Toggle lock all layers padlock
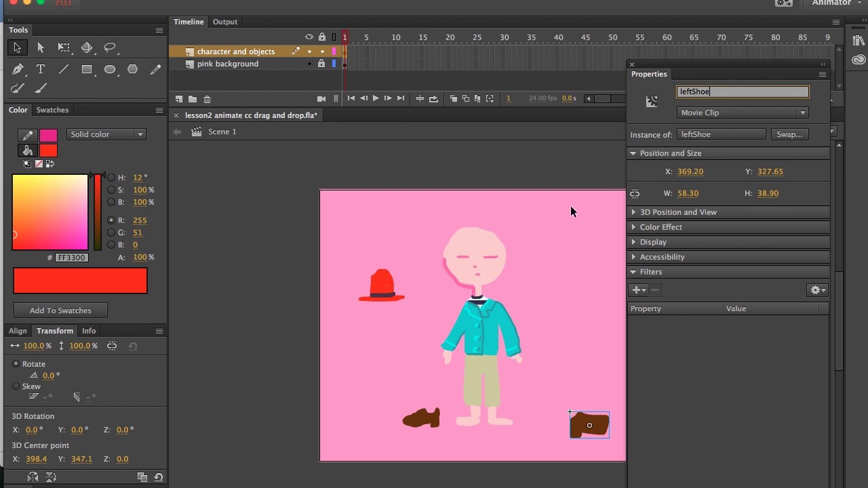868x488 pixels. point(322,37)
